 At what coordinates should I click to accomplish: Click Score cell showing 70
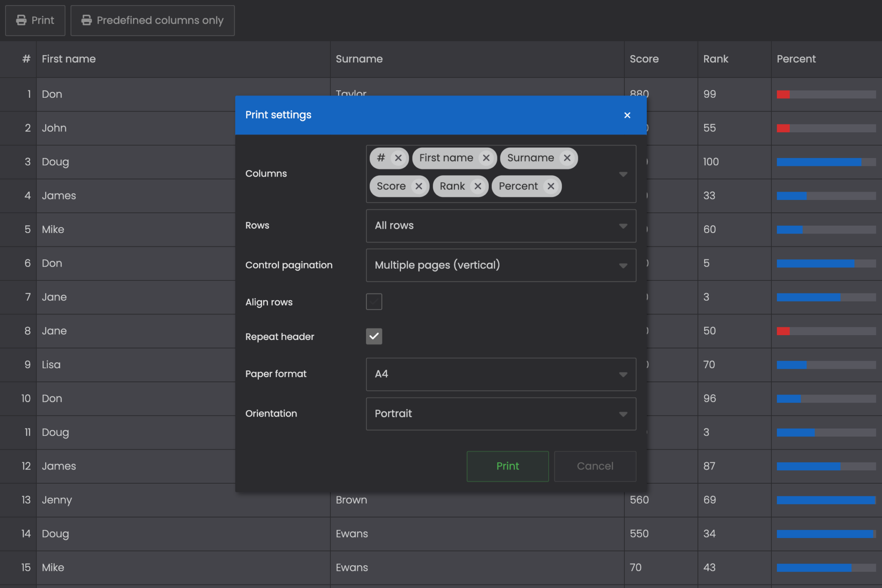point(661,568)
